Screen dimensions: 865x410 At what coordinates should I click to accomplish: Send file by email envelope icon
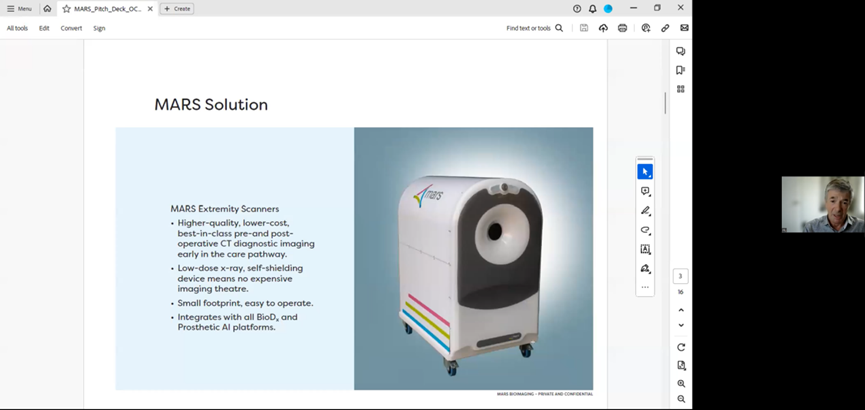point(684,28)
